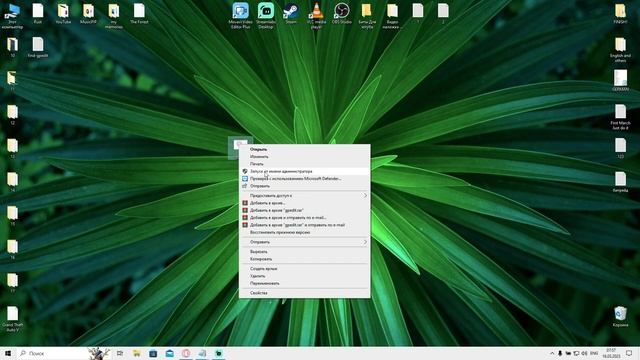
Task: Show hidden tray icons chevron
Action: 552,353
